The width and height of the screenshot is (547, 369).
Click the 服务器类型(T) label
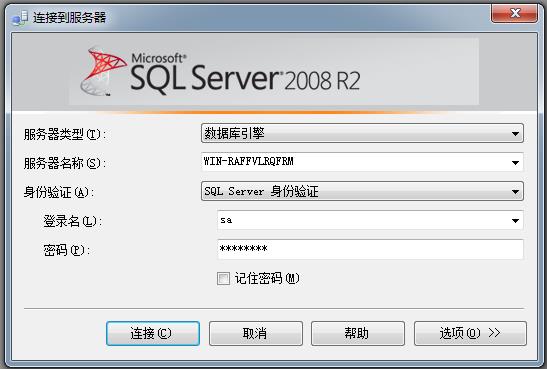tap(65, 134)
